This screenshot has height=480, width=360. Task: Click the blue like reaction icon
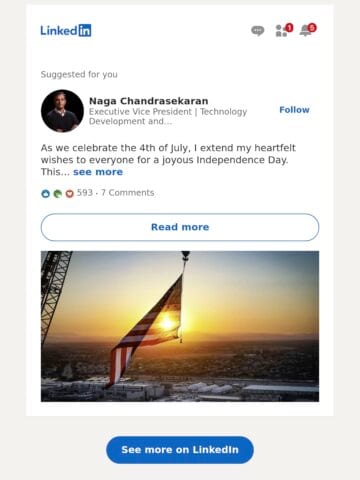point(45,193)
